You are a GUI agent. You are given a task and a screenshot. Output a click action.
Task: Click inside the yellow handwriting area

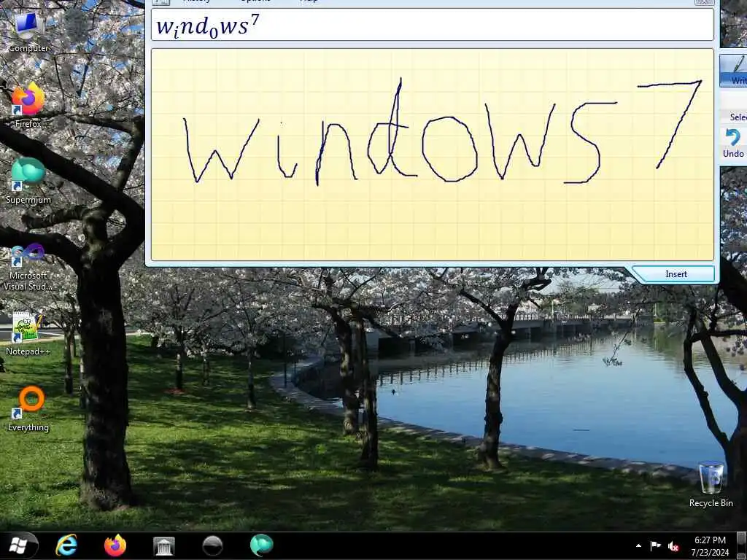click(433, 155)
